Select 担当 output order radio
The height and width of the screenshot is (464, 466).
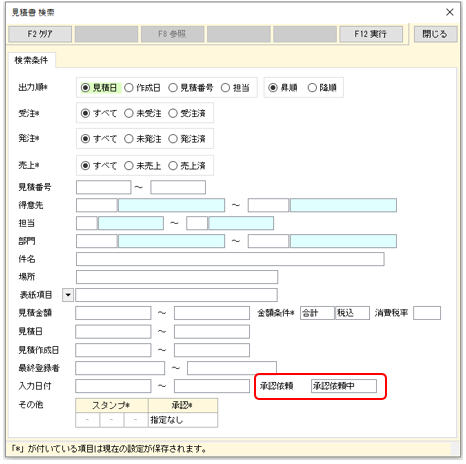tap(235, 88)
